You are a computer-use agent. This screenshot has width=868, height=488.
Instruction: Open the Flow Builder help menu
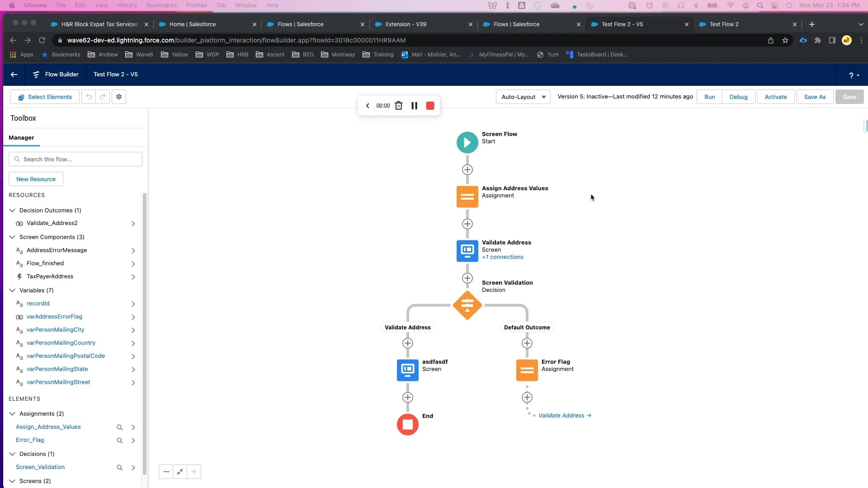854,75
